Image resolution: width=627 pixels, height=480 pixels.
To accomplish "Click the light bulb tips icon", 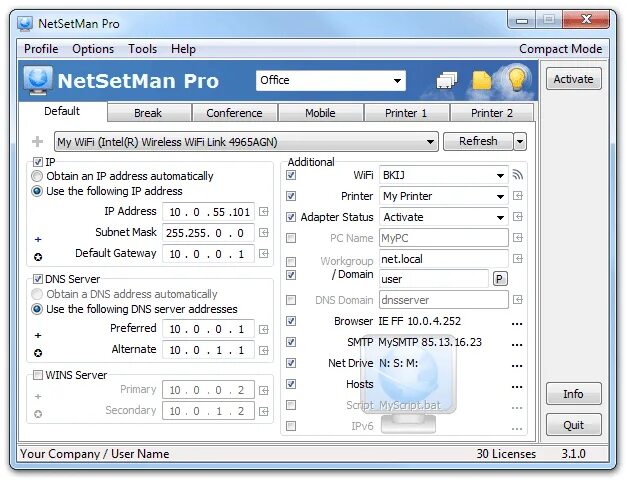I will tap(516, 78).
